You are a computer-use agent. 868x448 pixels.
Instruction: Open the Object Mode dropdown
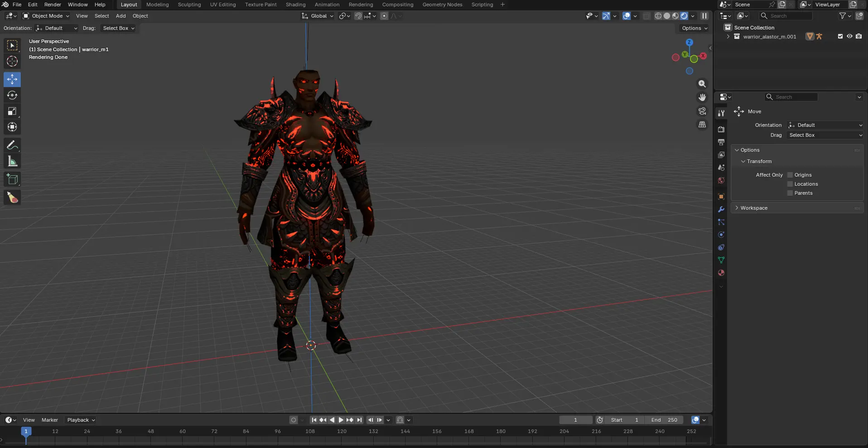pyautogui.click(x=46, y=16)
